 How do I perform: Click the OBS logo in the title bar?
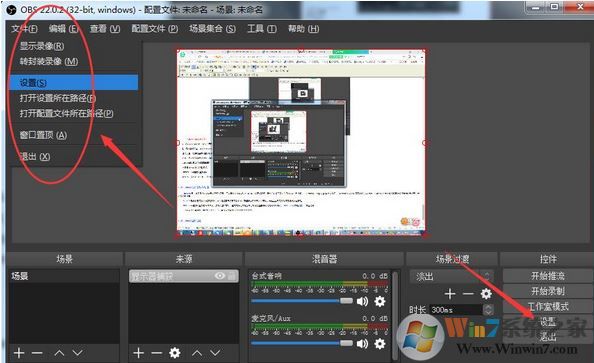[x=12, y=10]
